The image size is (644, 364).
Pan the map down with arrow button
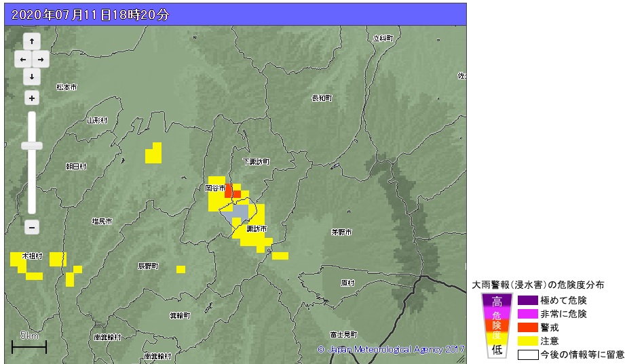click(32, 77)
